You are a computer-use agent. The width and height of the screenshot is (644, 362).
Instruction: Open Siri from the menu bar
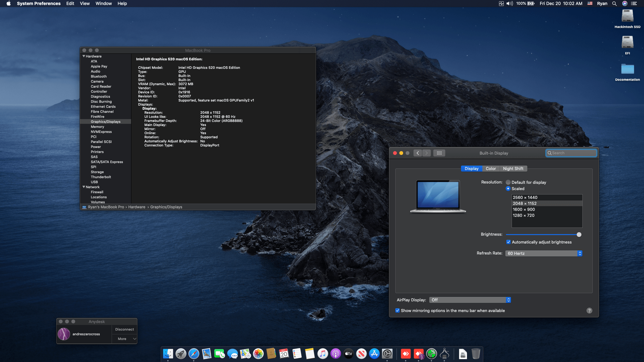coord(625,3)
